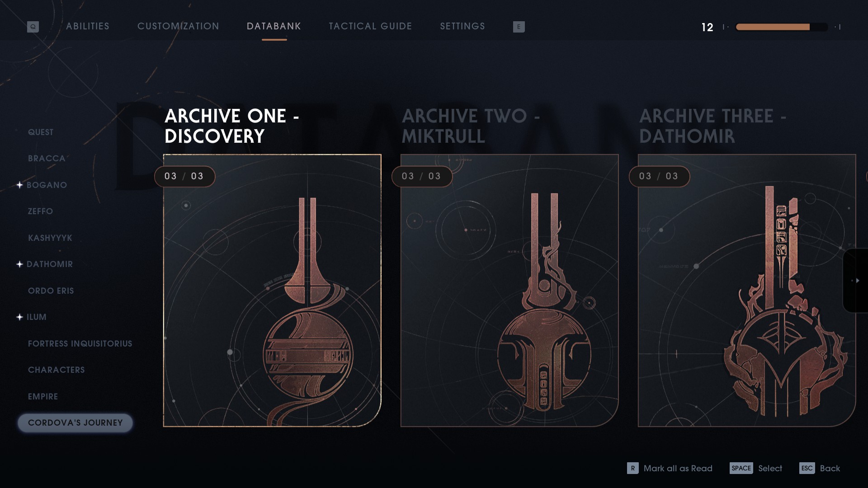The image size is (868, 488).
Task: Click the ESC key Back icon
Action: coord(807,468)
